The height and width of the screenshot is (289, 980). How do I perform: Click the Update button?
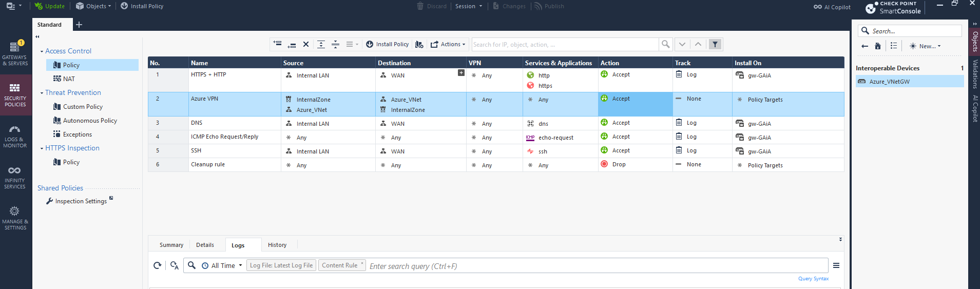(x=50, y=6)
